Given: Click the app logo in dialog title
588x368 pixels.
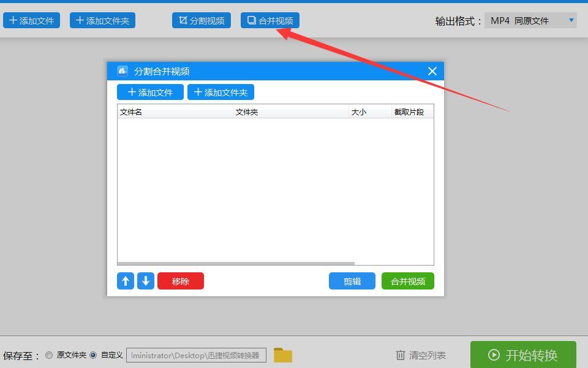Looking at the screenshot, I should (x=123, y=71).
